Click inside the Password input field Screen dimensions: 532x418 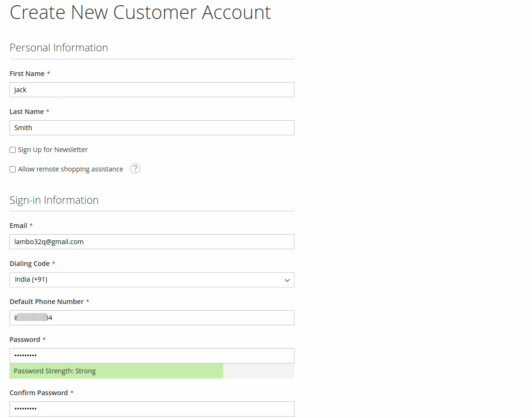pos(152,355)
